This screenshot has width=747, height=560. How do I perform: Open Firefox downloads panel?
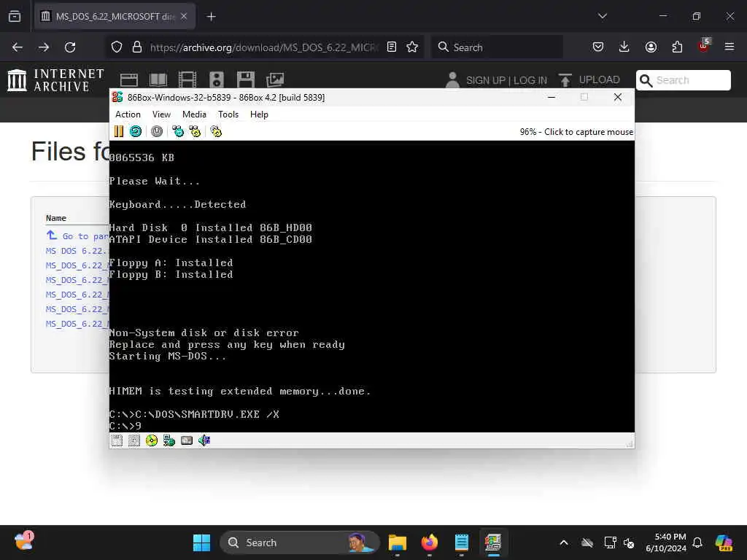624,47
